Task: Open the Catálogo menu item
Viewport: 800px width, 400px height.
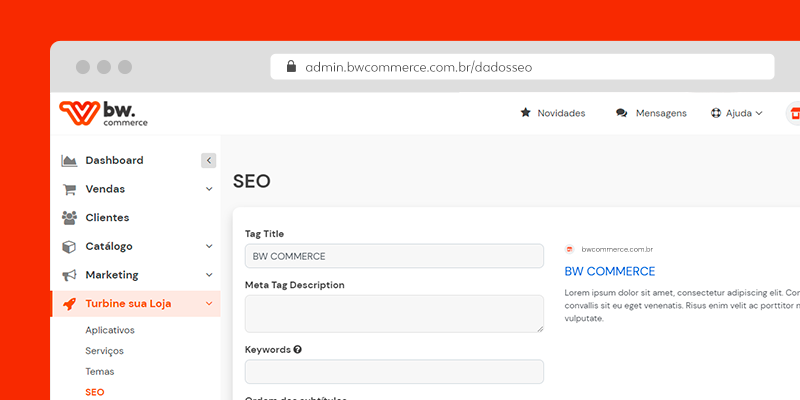Action: pos(109,246)
